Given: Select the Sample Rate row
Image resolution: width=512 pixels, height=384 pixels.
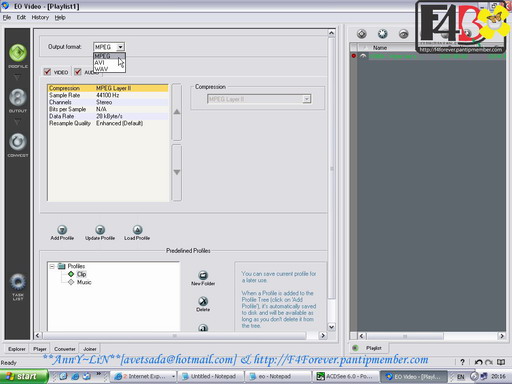Looking at the screenshot, I should pyautogui.click(x=108, y=95).
